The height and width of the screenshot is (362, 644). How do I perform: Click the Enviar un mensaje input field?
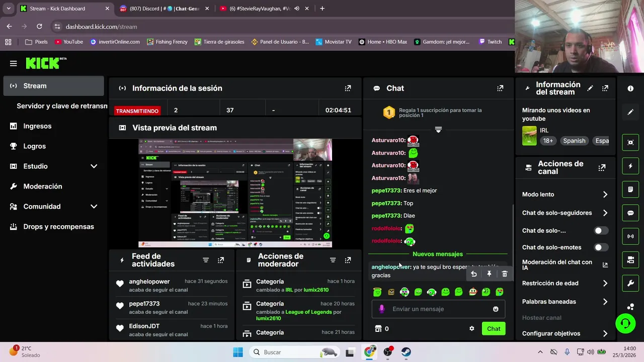[438, 309]
